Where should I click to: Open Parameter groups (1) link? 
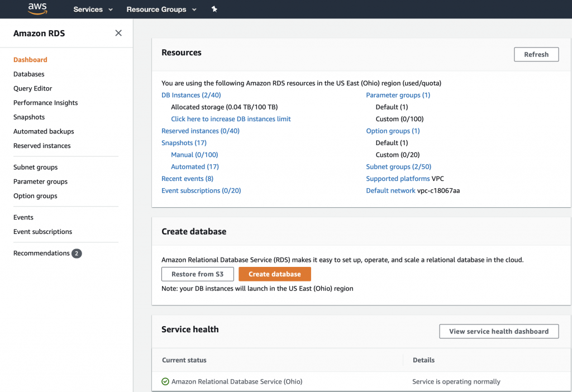(x=398, y=95)
